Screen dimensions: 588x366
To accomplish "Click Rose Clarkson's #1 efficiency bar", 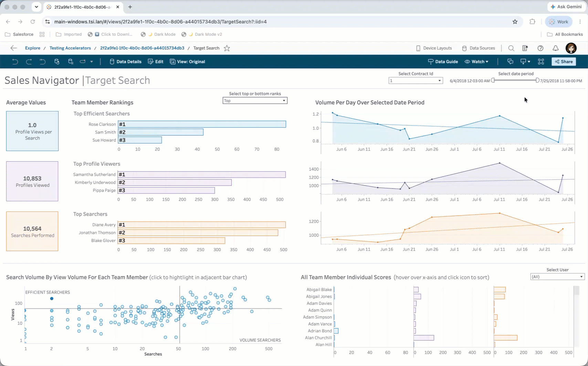I will click(202, 124).
